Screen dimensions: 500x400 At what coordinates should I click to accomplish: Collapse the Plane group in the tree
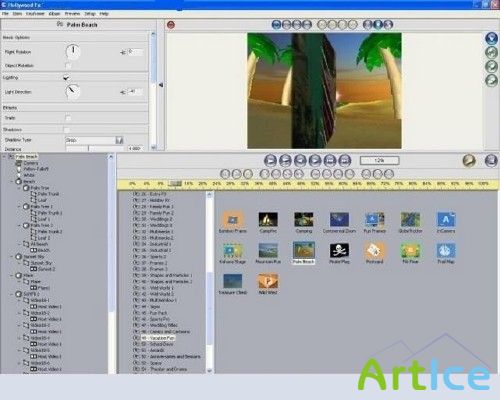[12, 276]
